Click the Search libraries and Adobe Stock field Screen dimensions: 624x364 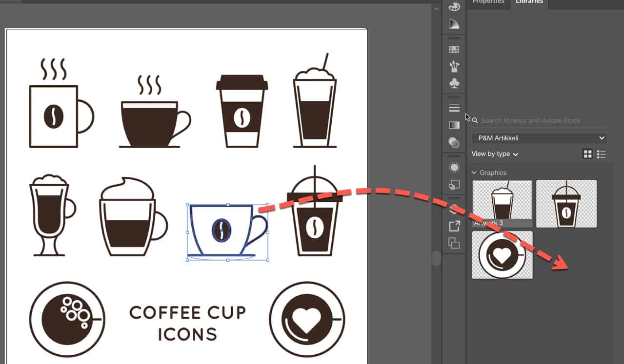539,120
